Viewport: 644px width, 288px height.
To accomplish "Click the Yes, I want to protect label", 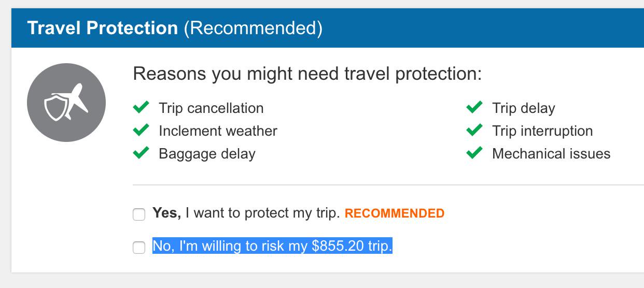I will tap(246, 213).
